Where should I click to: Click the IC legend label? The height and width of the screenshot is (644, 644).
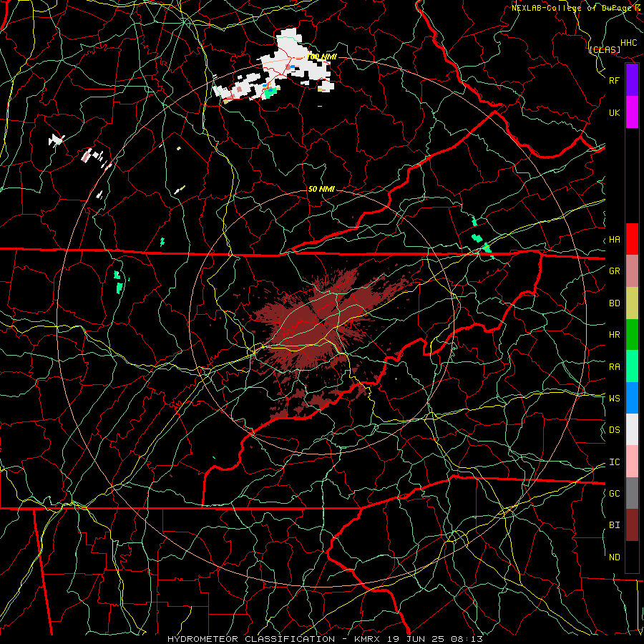(x=614, y=462)
